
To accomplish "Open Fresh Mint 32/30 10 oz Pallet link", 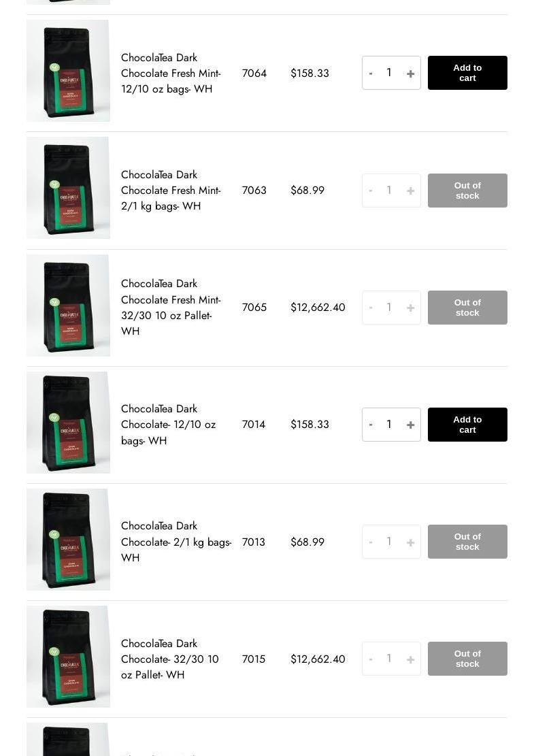I will pyautogui.click(x=171, y=308).
